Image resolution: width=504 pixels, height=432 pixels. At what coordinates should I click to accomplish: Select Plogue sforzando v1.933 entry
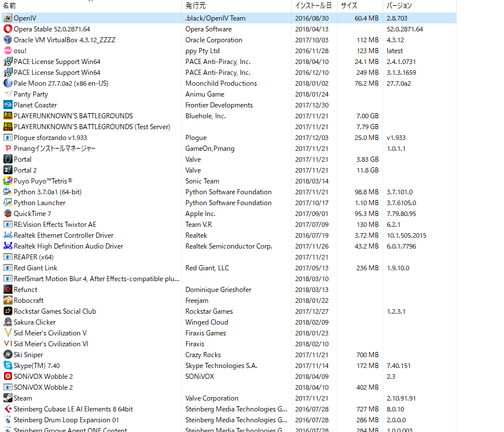229,138
